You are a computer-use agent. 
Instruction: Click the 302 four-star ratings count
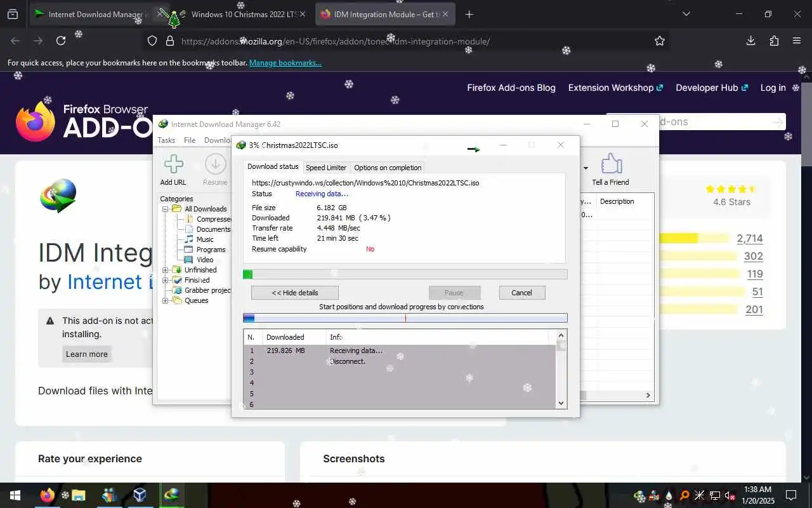pyautogui.click(x=754, y=257)
